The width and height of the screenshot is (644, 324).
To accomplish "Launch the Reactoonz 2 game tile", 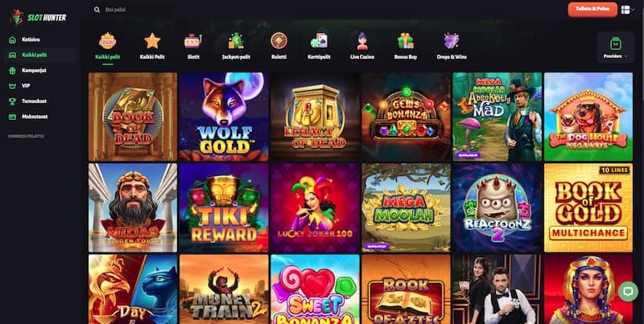I will (x=497, y=207).
